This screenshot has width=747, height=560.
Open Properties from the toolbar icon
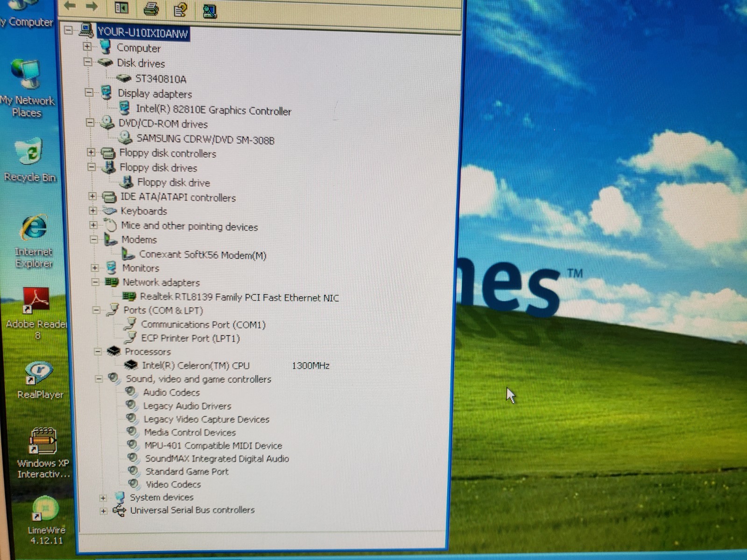(x=180, y=9)
